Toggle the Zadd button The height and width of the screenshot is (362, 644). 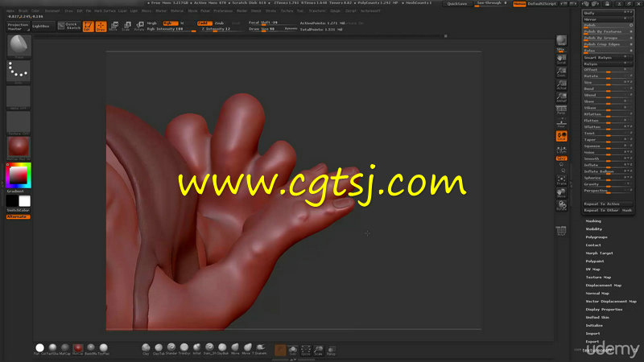[x=204, y=23]
